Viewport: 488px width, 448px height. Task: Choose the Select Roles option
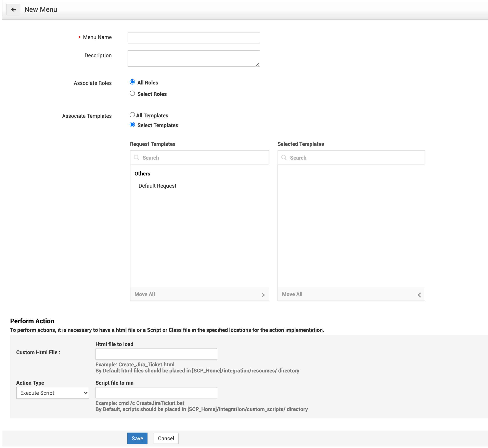132,93
